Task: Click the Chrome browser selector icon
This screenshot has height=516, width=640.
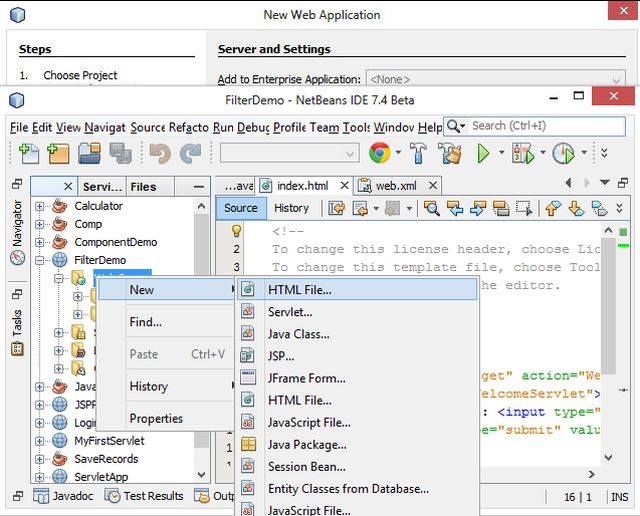Action: (x=379, y=153)
